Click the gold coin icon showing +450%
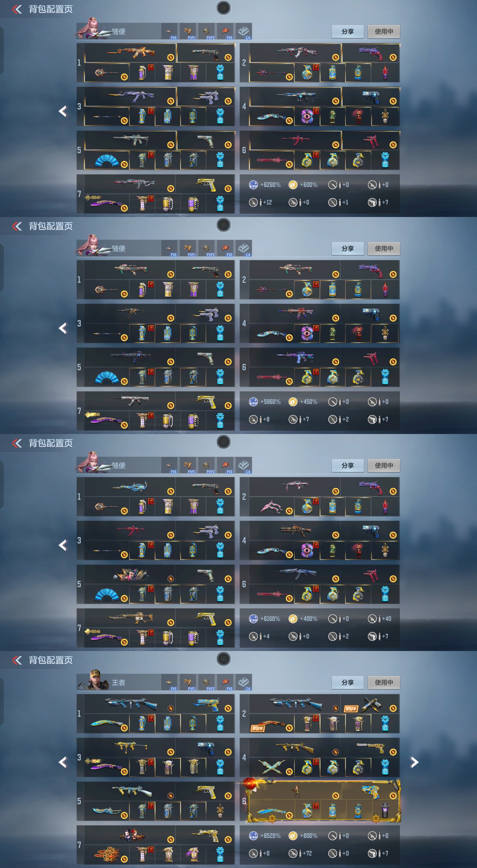The height and width of the screenshot is (868, 477). [x=293, y=402]
